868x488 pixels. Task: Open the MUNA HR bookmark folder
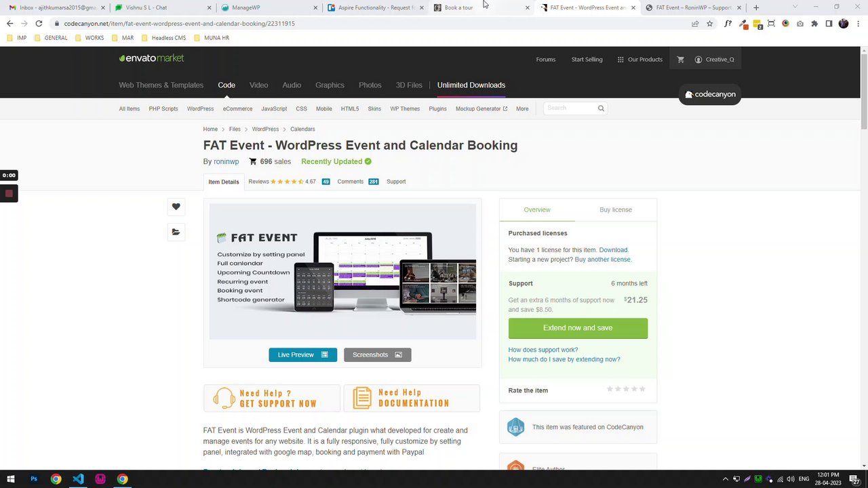pyautogui.click(x=211, y=38)
